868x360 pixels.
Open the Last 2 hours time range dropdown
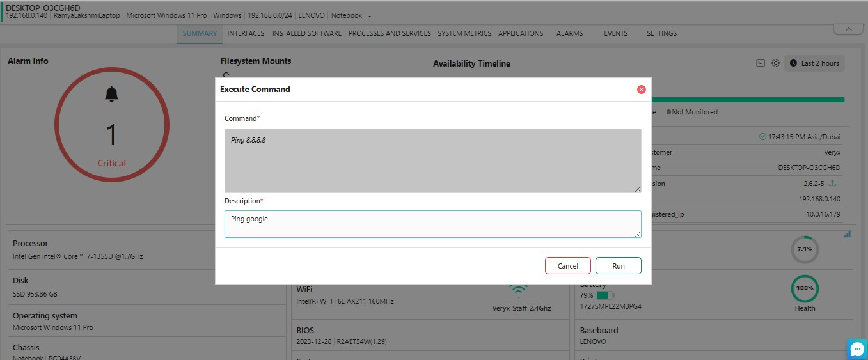tap(814, 63)
